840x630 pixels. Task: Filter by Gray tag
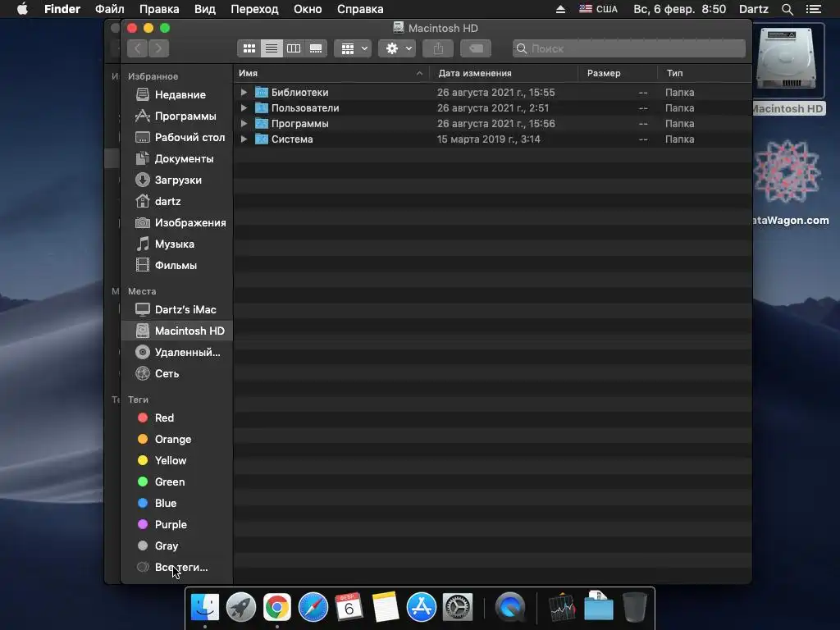(177, 546)
